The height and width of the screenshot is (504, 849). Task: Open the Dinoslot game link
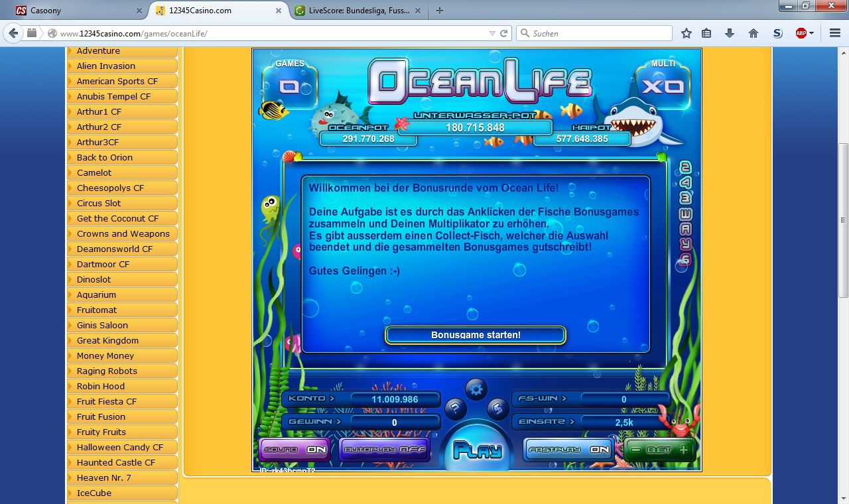[x=123, y=279]
